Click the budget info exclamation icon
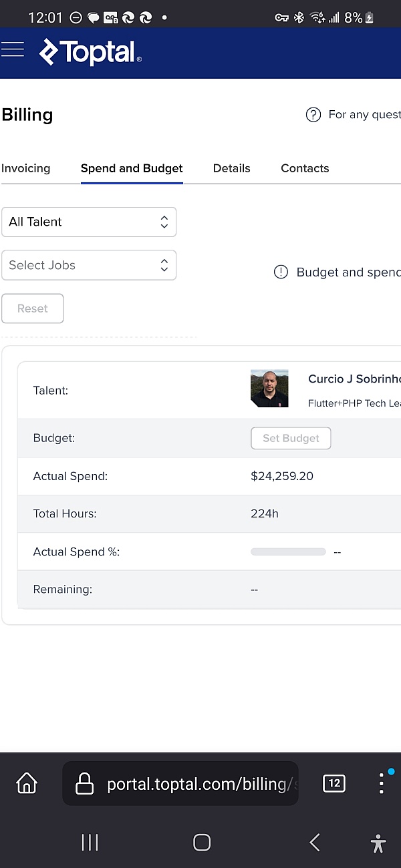 (281, 272)
